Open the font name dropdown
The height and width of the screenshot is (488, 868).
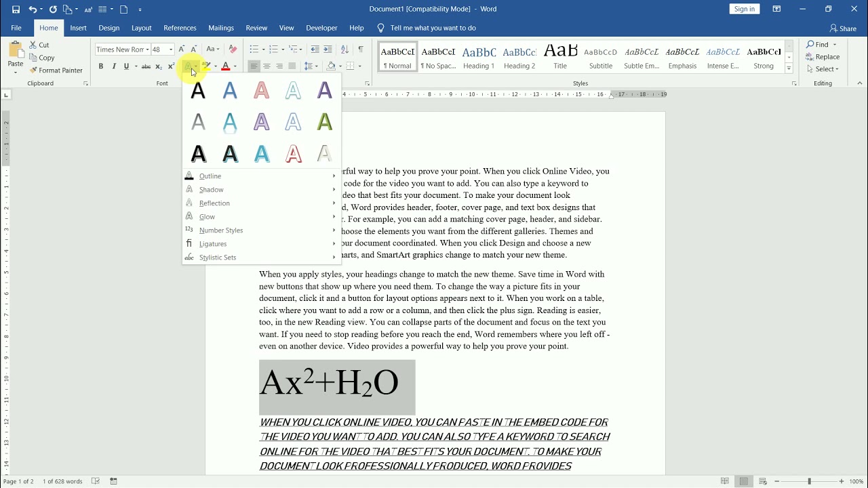(147, 49)
